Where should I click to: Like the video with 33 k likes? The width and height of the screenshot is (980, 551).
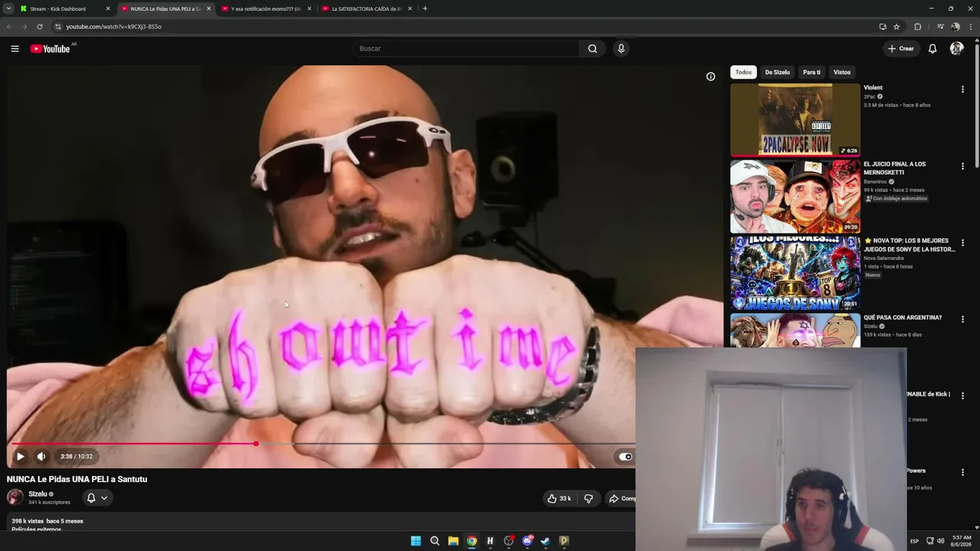[x=559, y=498]
